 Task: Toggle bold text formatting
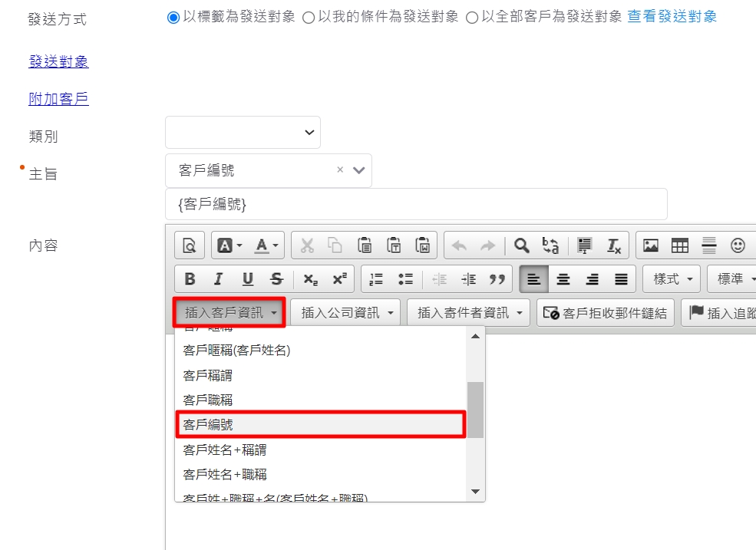(190, 279)
